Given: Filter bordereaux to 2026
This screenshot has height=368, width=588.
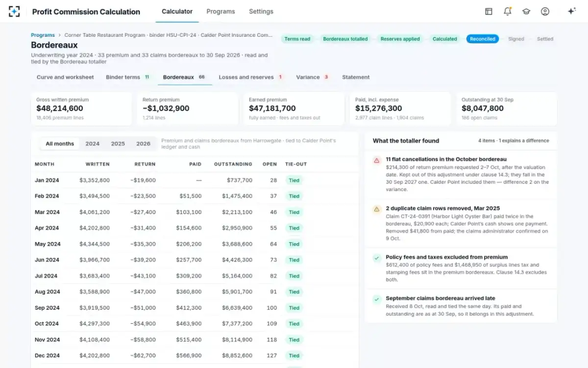Looking at the screenshot, I should pos(144,144).
